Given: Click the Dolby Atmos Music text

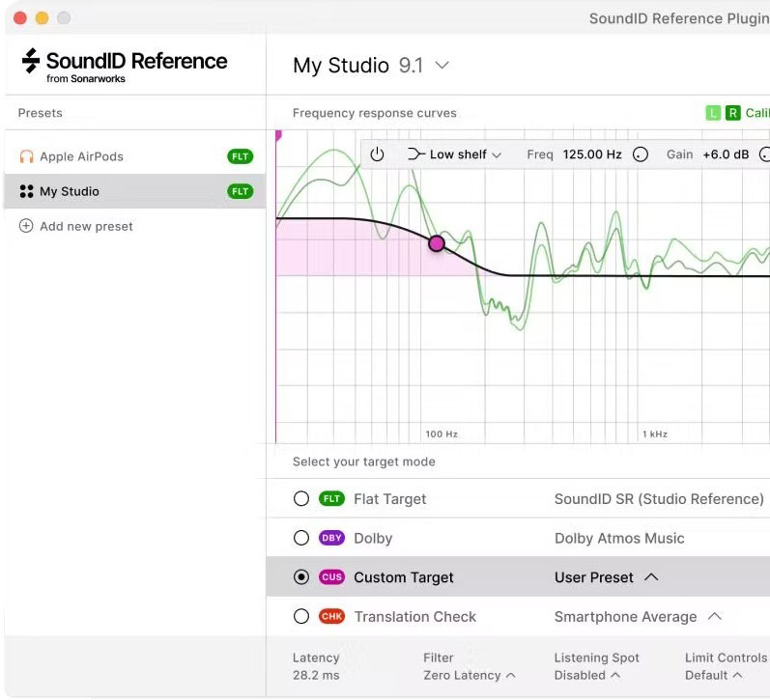Looking at the screenshot, I should coord(619,539).
